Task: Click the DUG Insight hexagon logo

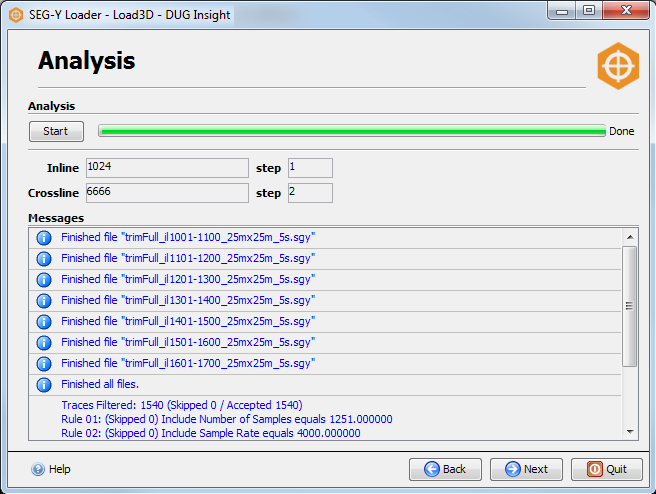Action: coord(618,66)
